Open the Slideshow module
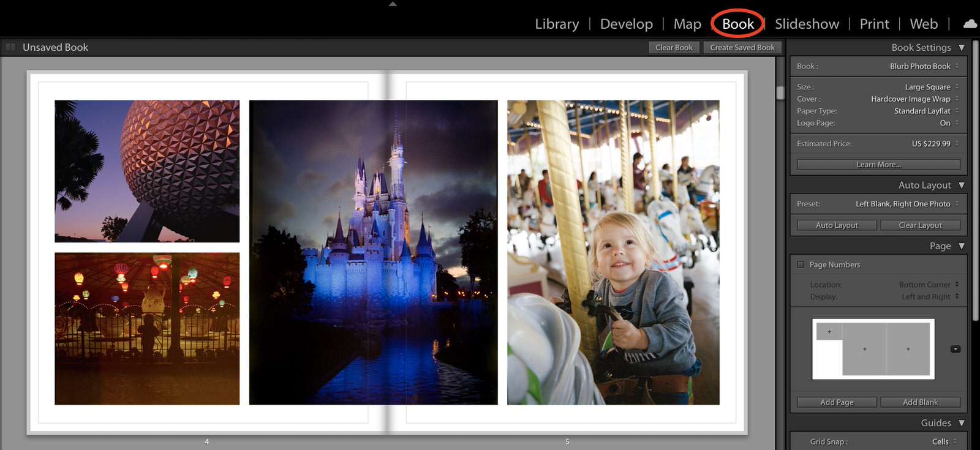The height and width of the screenshot is (450, 980). pos(807,24)
